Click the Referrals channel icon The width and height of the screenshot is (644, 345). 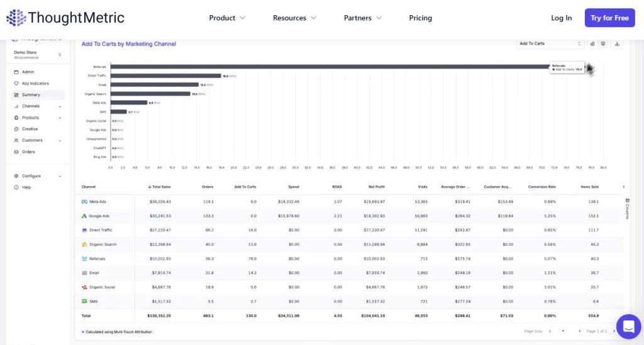[x=84, y=259]
